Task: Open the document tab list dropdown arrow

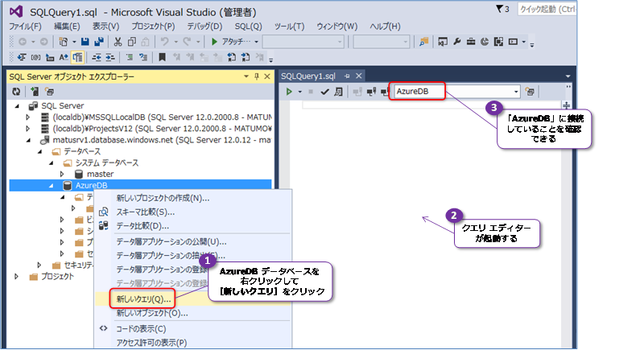Action: [x=568, y=76]
